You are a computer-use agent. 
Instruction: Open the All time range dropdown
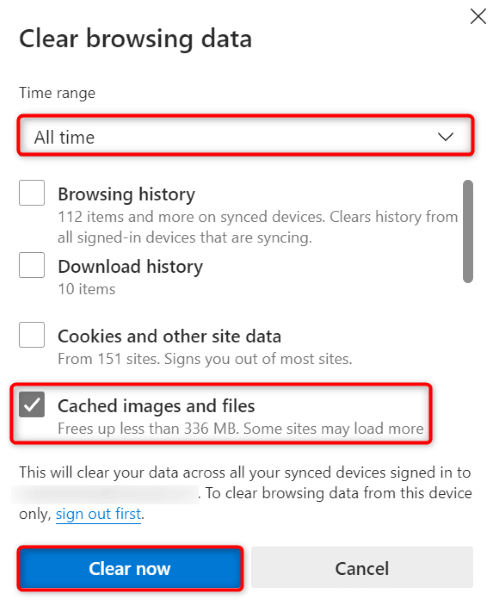tap(245, 136)
